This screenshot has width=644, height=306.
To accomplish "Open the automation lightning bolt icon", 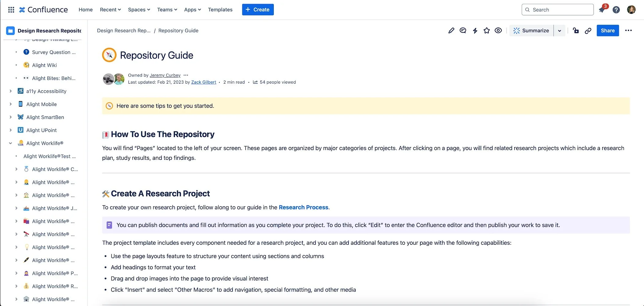I will [475, 31].
